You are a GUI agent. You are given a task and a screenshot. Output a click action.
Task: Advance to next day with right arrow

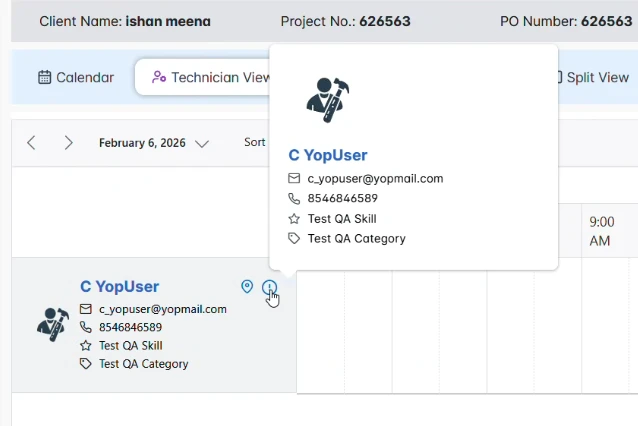pos(68,143)
